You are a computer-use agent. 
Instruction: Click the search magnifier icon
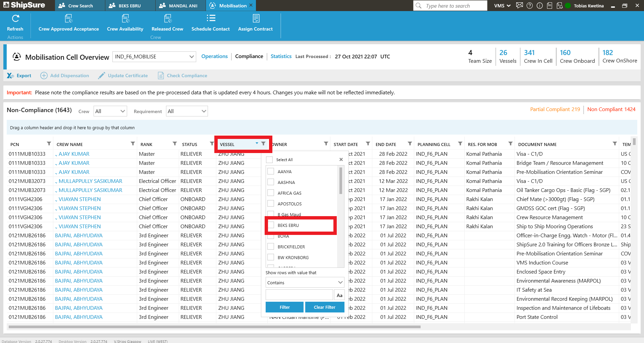tap(418, 6)
